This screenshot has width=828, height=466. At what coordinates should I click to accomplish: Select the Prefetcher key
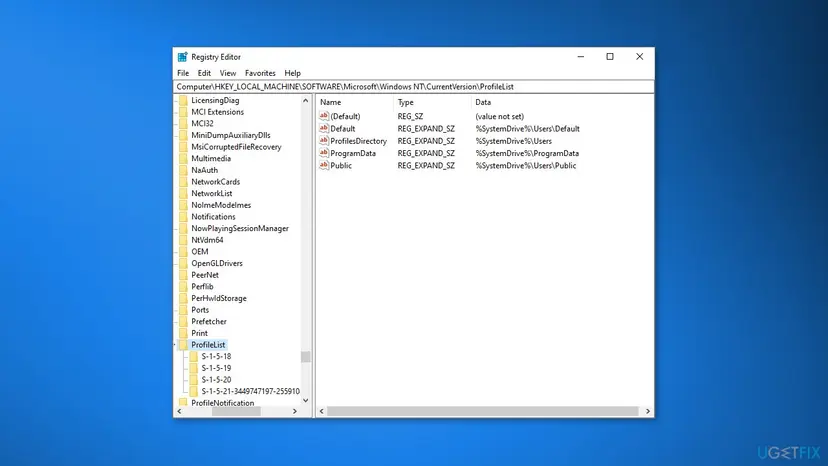[x=209, y=321]
